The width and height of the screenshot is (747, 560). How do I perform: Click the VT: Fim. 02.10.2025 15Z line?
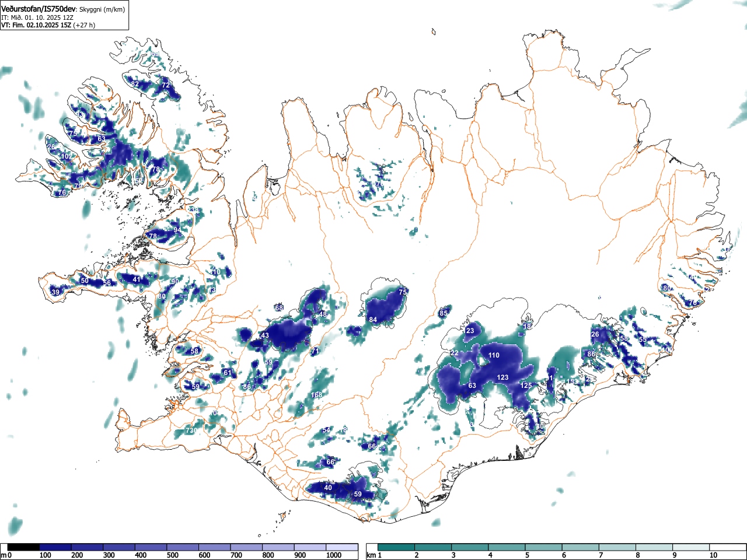[x=36, y=25]
